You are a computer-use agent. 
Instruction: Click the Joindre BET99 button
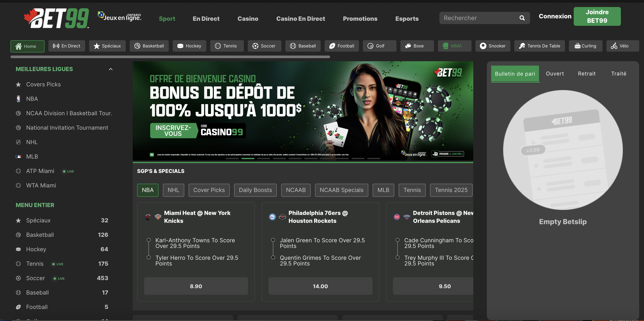597,16
